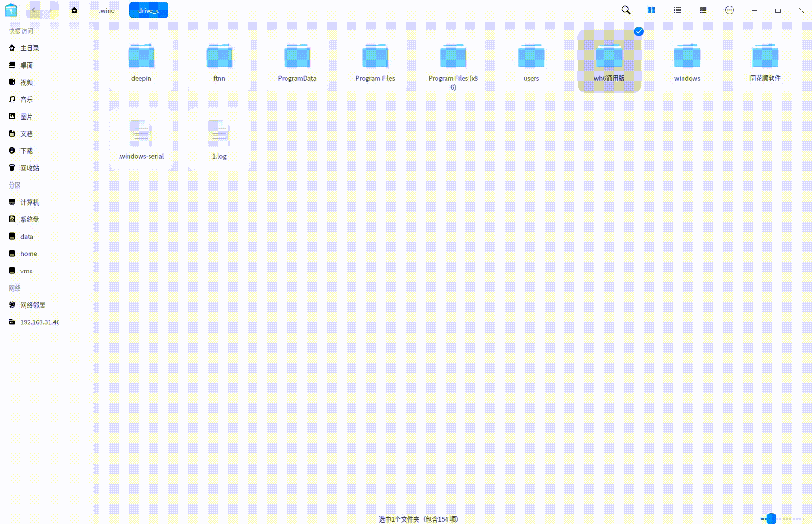Click the 网络 section header

pos(15,288)
